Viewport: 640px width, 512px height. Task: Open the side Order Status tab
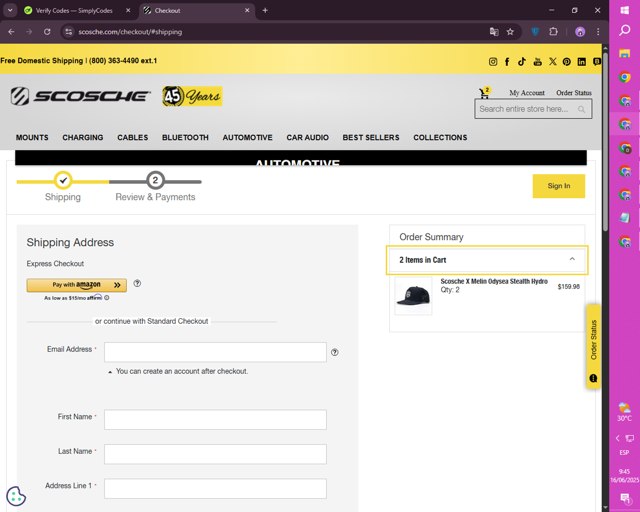593,346
